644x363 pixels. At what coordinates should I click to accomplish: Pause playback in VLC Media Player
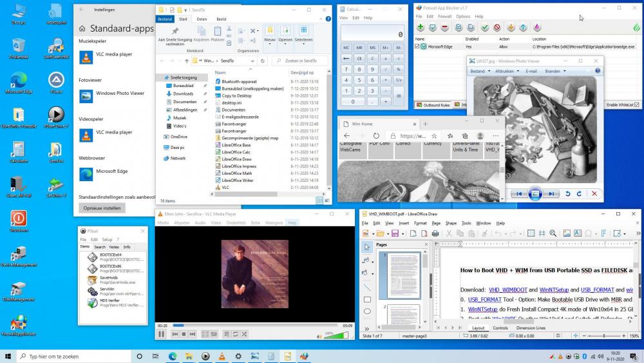point(161,334)
